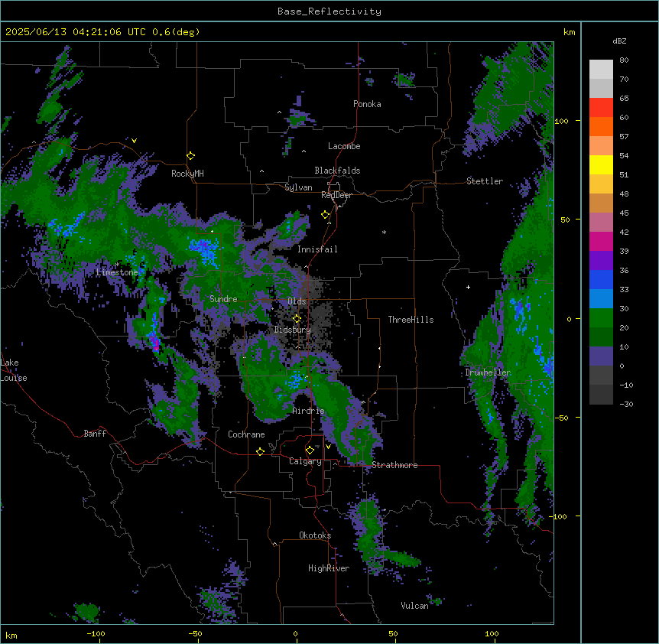Click the yellow v marker east of Calgary
Screen dimensions: 659x644
point(328,447)
